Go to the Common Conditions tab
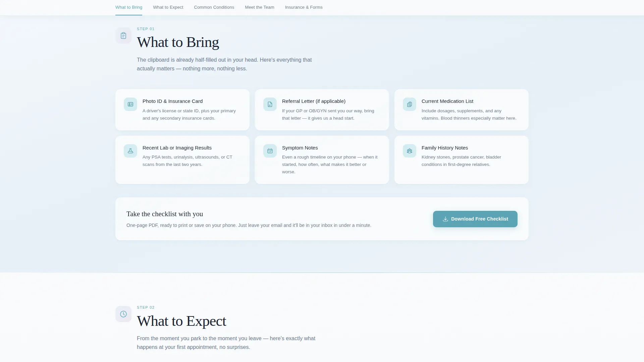 214,7
